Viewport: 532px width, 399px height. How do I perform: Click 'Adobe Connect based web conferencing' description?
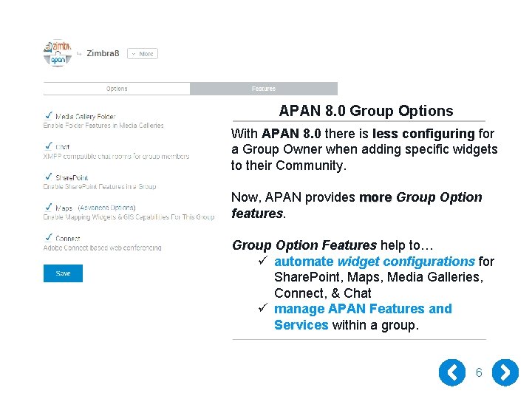[x=103, y=248]
